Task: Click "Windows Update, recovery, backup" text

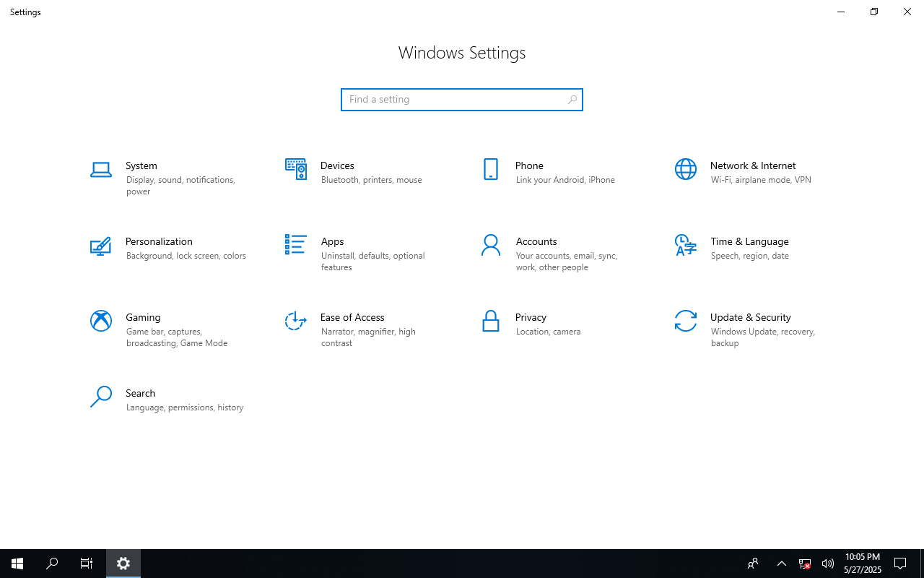Action: point(763,337)
